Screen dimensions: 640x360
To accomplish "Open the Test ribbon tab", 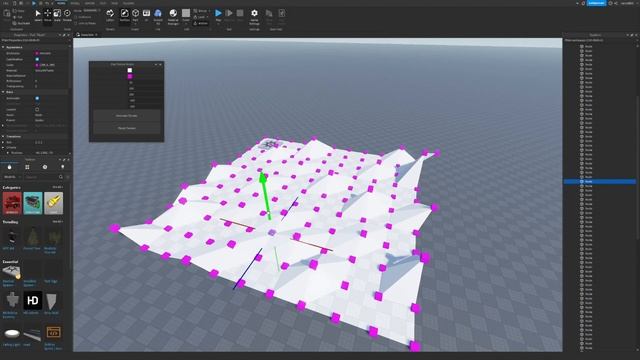I will [103, 3].
